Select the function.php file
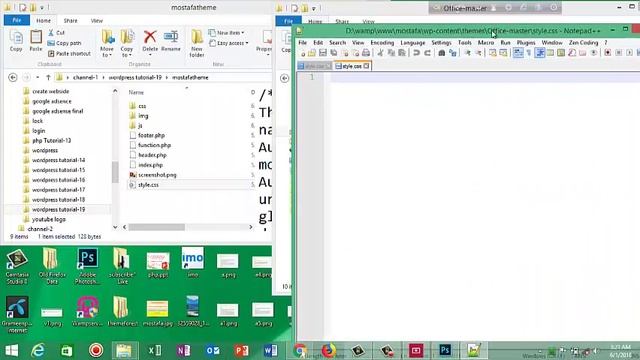The height and width of the screenshot is (360, 640). point(154,145)
